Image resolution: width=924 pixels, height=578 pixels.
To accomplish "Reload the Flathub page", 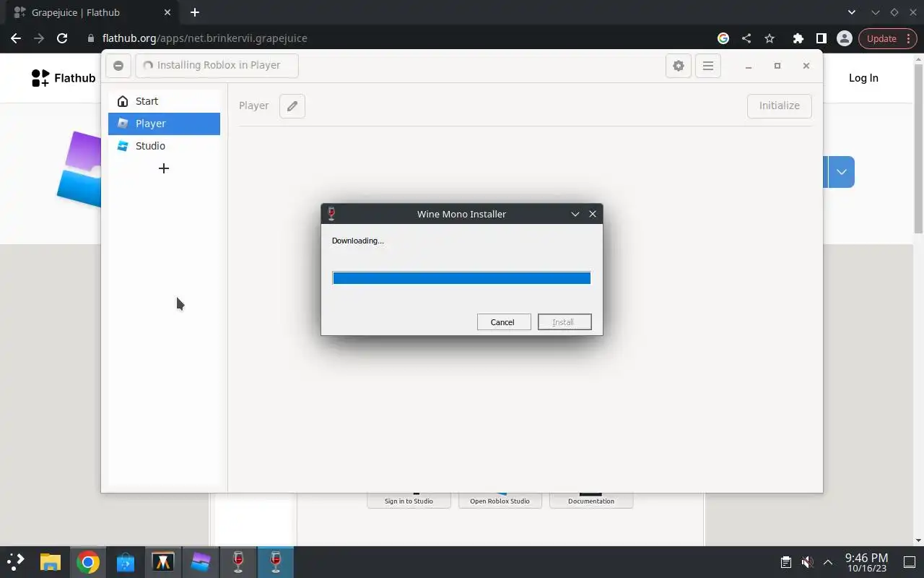I will [62, 38].
